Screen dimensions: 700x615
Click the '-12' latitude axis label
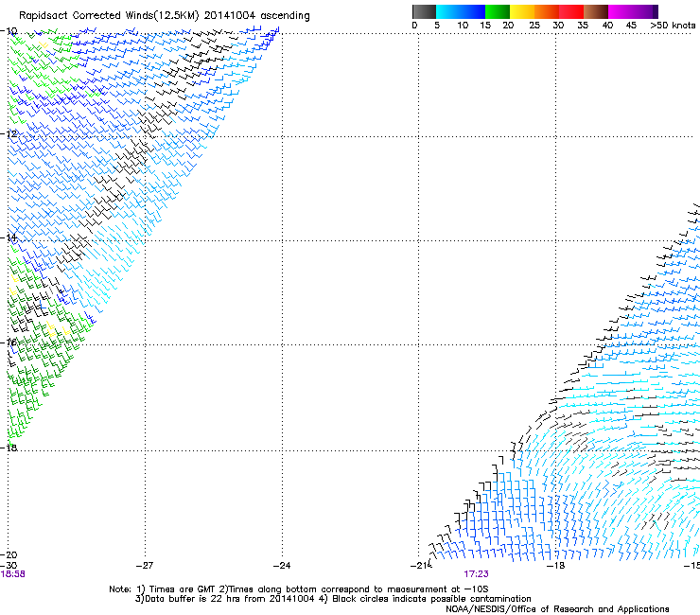[9, 133]
